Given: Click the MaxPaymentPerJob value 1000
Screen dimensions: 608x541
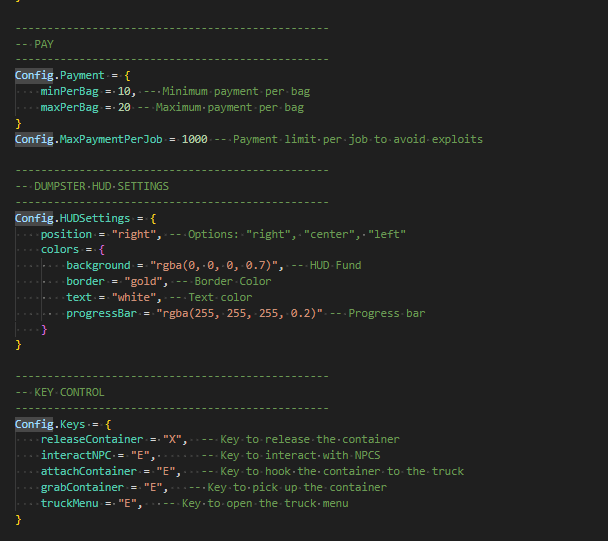Looking at the screenshot, I should [x=194, y=139].
